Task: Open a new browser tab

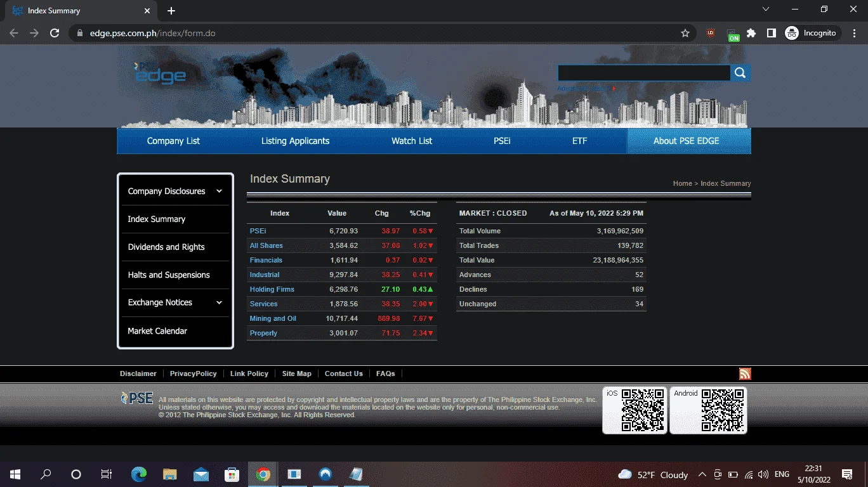Action: (171, 11)
